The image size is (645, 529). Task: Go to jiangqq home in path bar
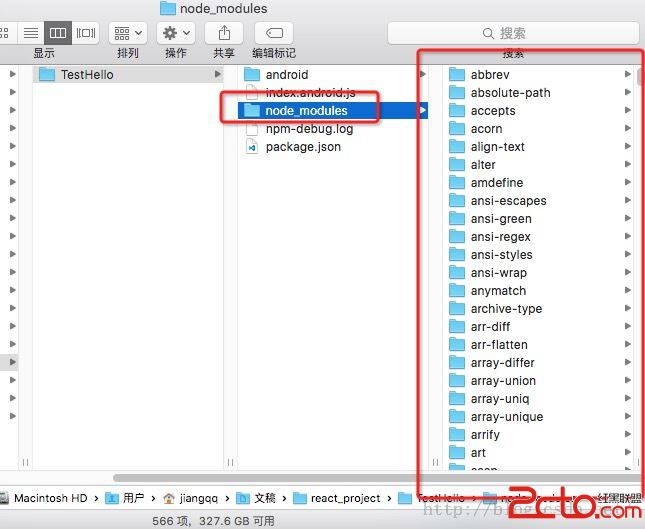190,499
